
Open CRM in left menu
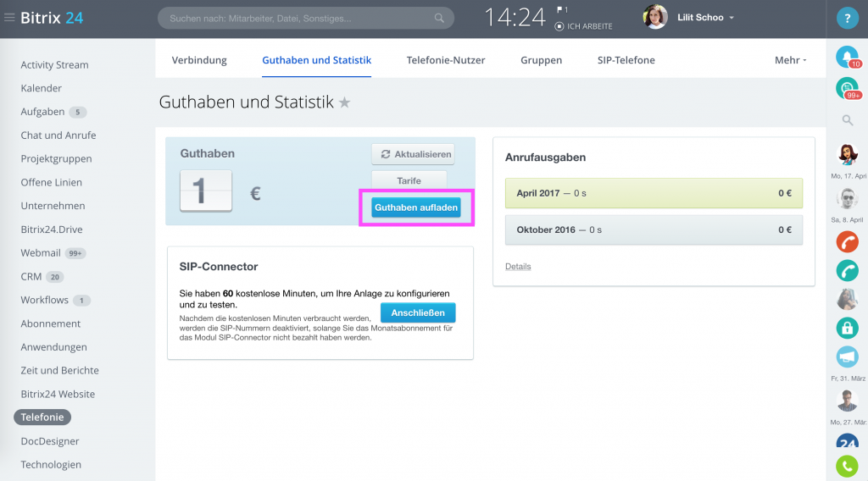(x=31, y=276)
